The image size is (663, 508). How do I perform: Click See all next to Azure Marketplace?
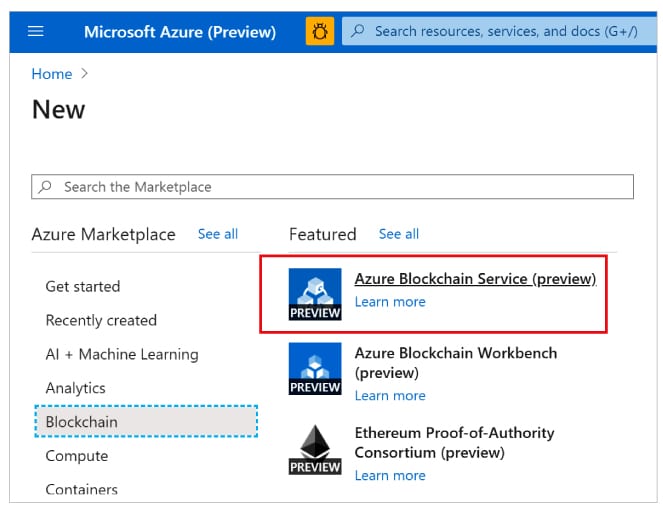(217, 234)
